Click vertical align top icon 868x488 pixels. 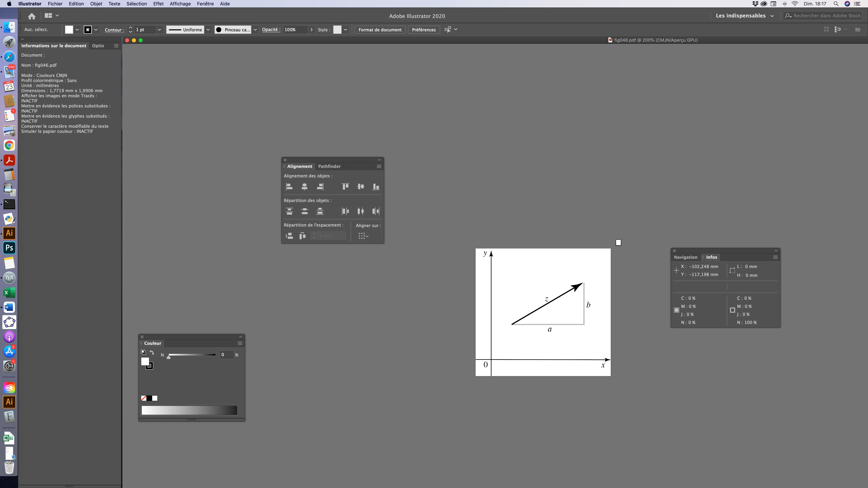point(345,187)
